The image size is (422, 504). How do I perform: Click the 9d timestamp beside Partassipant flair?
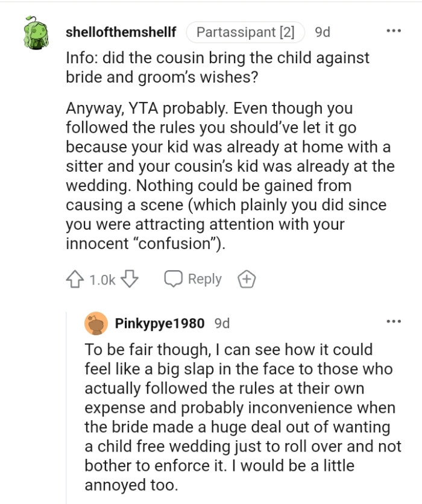coord(323,32)
